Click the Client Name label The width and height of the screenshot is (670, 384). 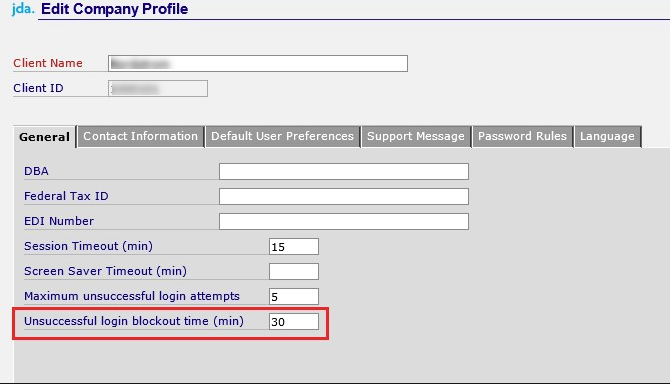(x=48, y=63)
